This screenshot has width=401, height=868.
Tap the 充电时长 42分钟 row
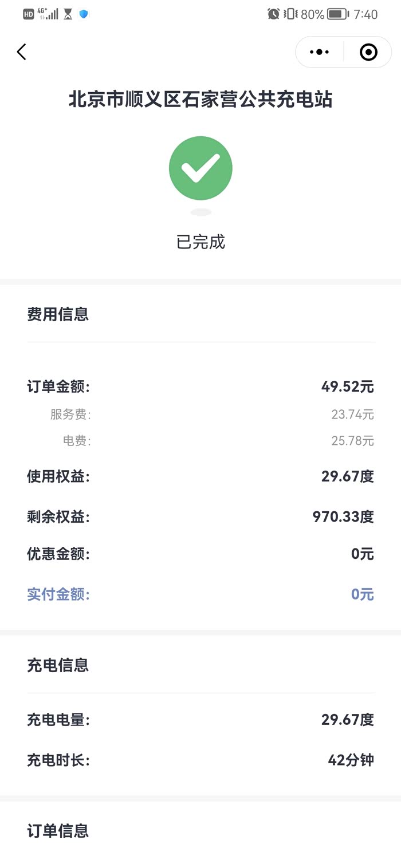click(x=200, y=760)
